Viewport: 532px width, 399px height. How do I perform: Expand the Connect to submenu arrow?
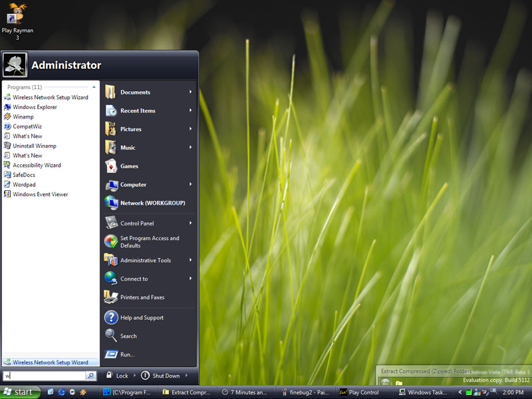coord(190,278)
